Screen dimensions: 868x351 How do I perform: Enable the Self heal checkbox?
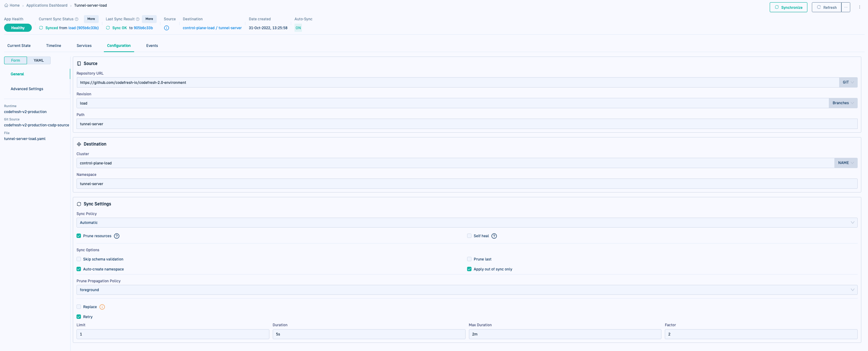click(469, 236)
